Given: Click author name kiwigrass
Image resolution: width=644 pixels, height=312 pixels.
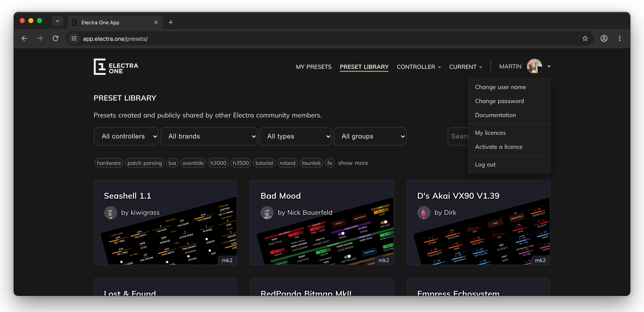Looking at the screenshot, I should [x=145, y=213].
